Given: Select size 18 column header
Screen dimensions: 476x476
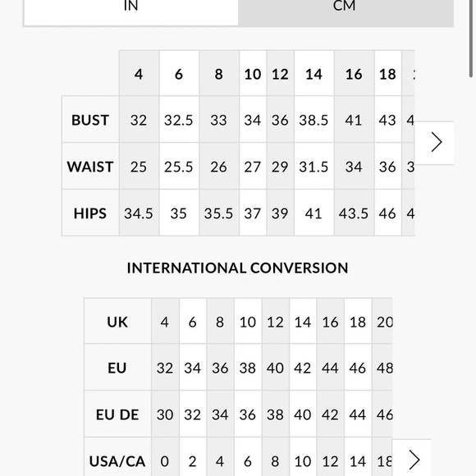Looking at the screenshot, I should 387,73.
